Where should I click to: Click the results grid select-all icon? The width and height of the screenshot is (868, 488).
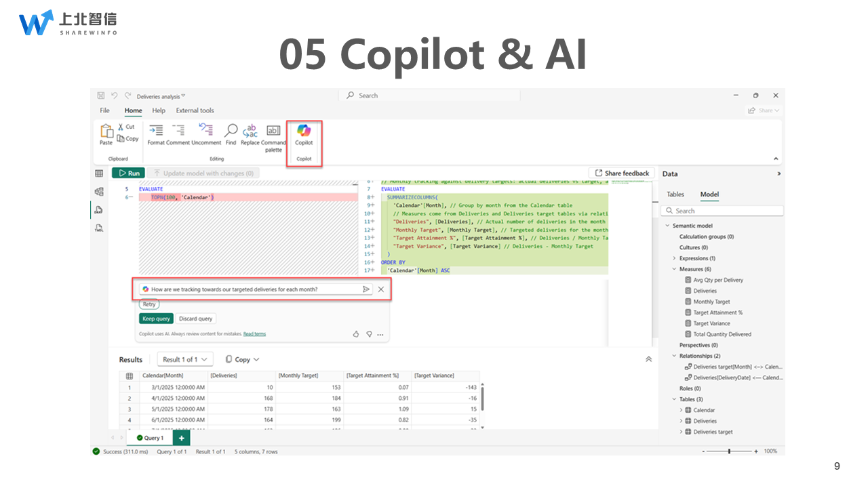129,375
